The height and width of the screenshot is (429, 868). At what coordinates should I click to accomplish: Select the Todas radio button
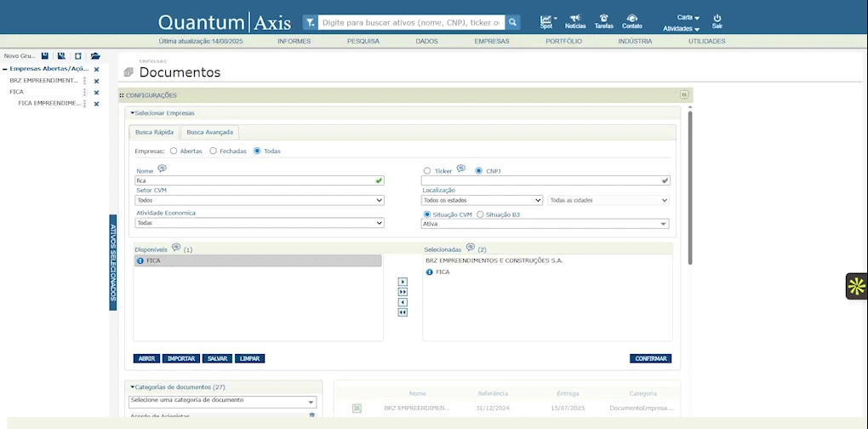pyautogui.click(x=257, y=151)
